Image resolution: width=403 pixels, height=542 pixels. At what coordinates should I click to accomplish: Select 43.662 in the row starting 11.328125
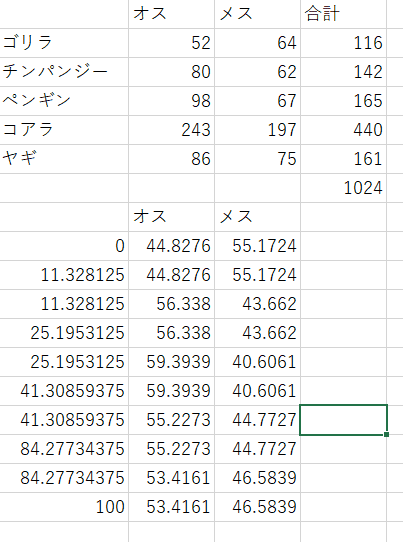pos(257,305)
